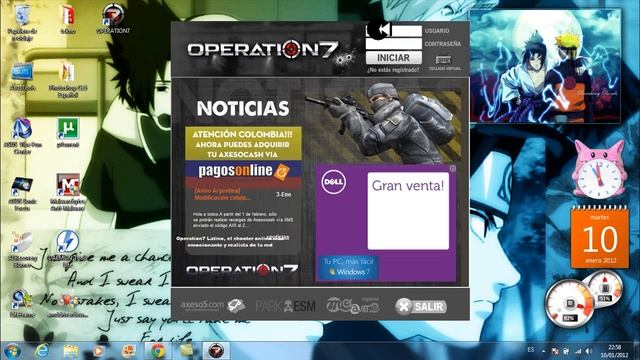This screenshot has height=360, width=640.
Task: Click the Naruto slideshow gadget picture
Action: click(545, 66)
